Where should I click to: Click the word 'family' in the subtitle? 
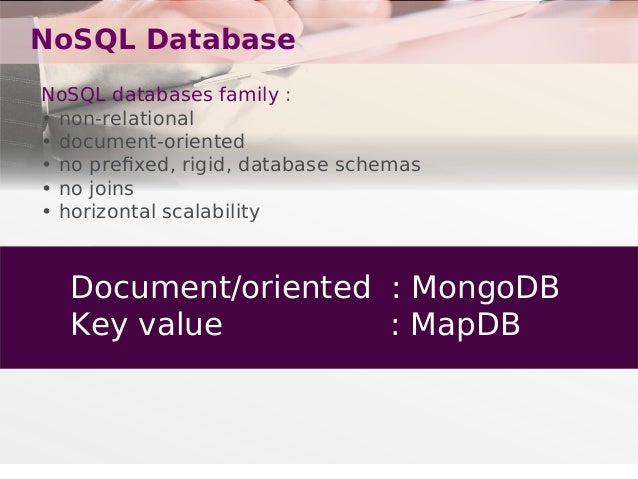249,94
